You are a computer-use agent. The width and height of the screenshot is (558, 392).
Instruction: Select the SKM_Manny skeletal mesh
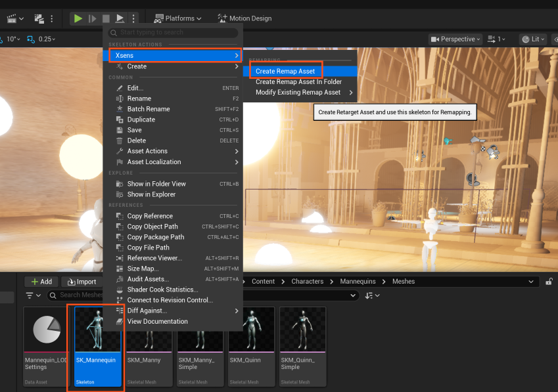(x=149, y=359)
